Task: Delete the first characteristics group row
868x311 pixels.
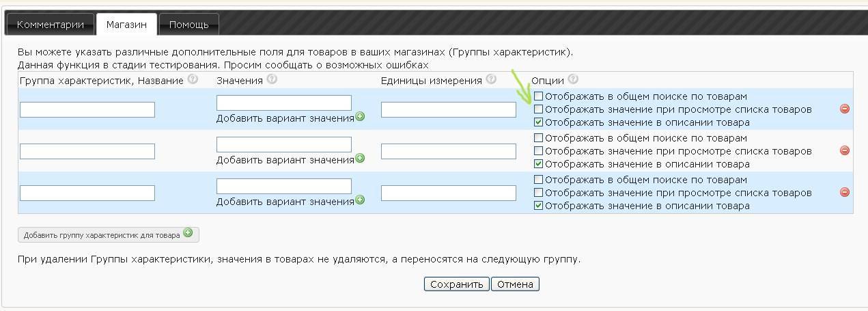Action: point(845,109)
